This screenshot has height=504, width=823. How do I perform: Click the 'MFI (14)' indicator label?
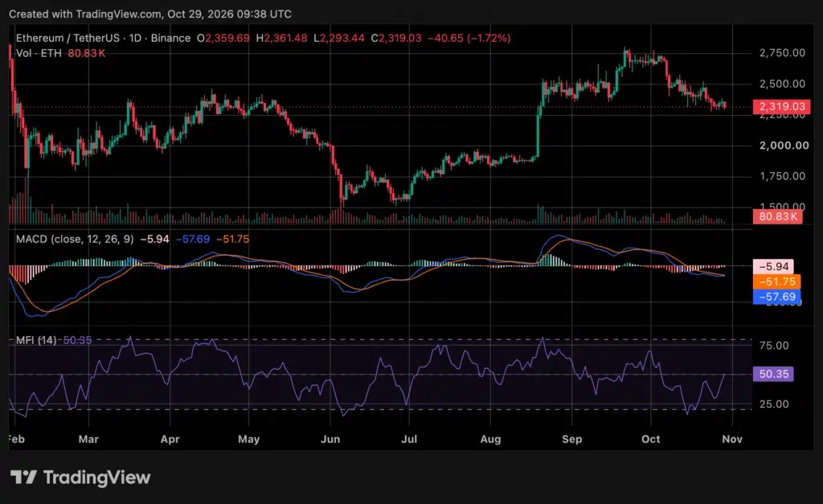click(x=36, y=340)
